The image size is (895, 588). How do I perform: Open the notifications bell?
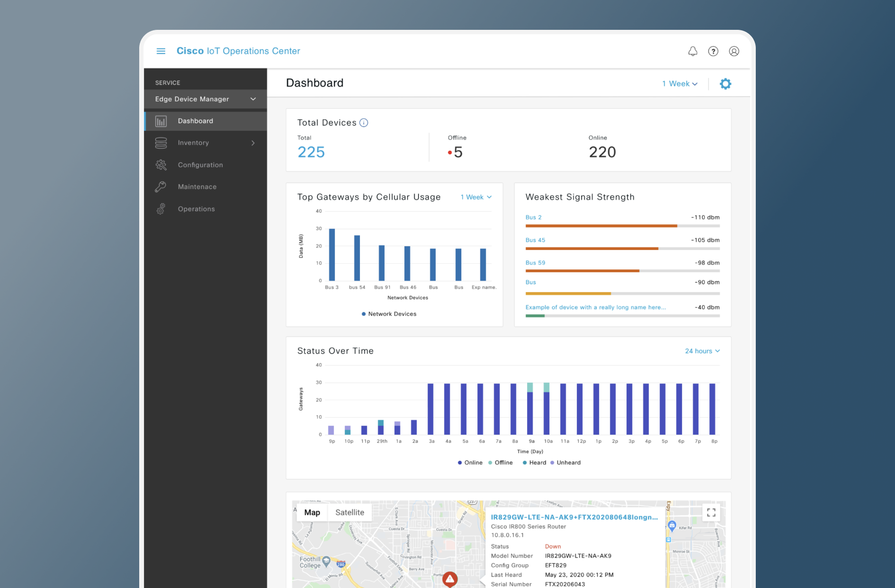693,51
